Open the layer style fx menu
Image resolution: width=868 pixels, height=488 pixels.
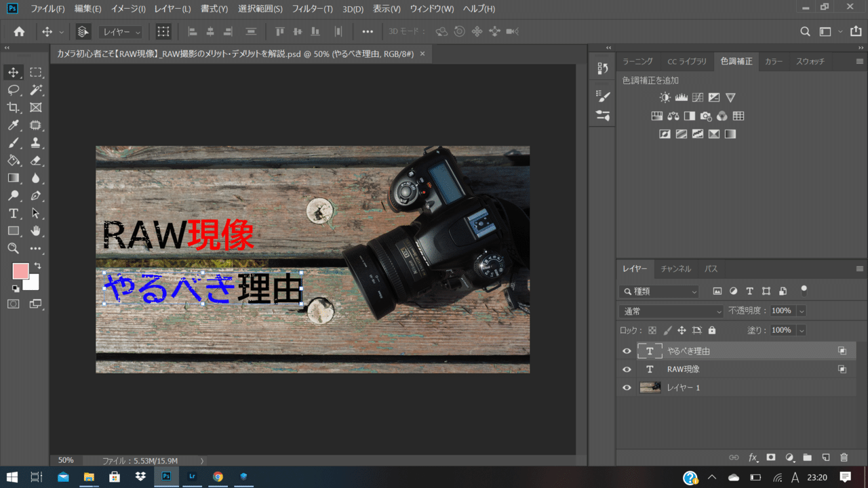tap(753, 457)
